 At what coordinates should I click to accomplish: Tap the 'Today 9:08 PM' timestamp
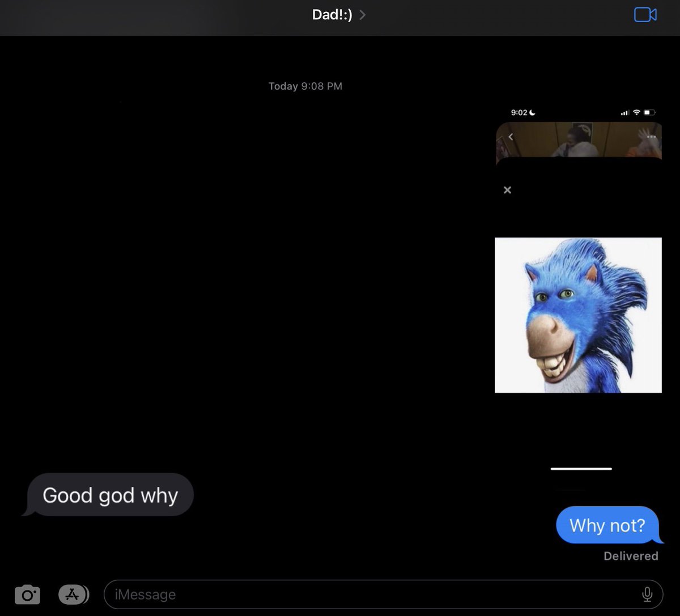point(305,86)
